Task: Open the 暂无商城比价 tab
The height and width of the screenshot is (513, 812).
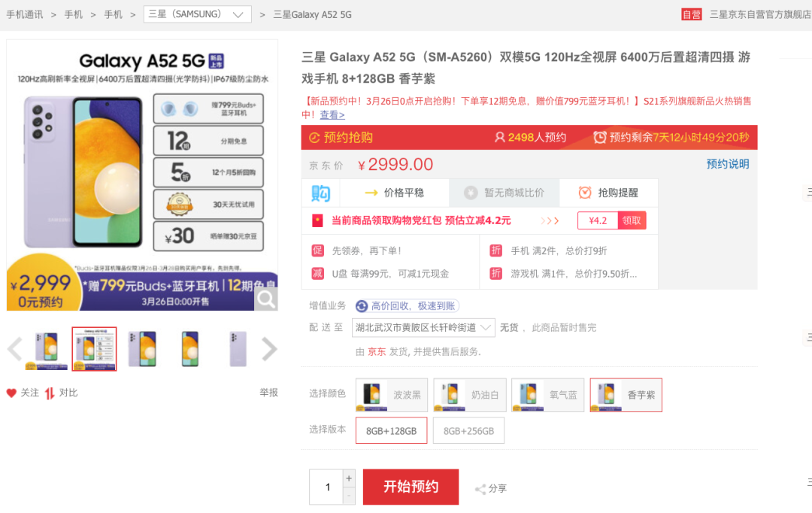Action: (x=504, y=193)
